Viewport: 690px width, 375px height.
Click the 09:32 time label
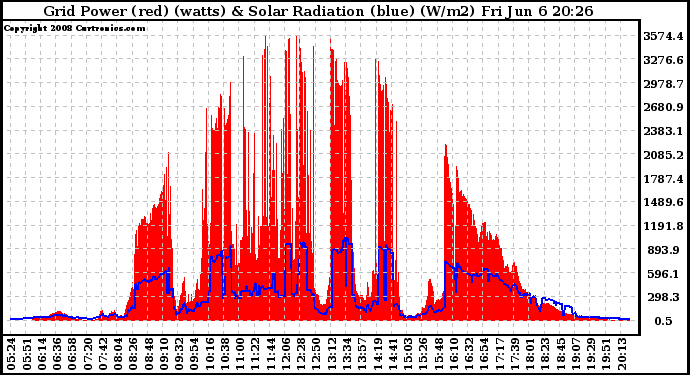coord(179,354)
